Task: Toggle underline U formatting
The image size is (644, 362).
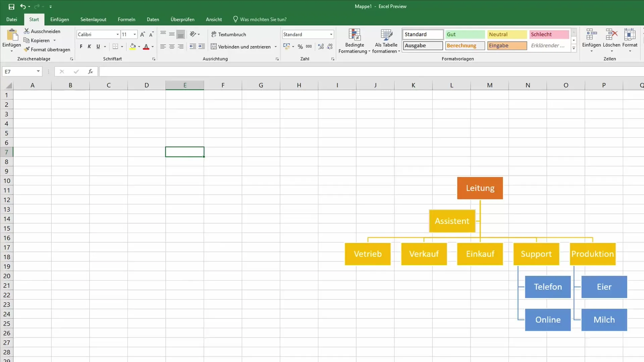Action: tap(98, 47)
